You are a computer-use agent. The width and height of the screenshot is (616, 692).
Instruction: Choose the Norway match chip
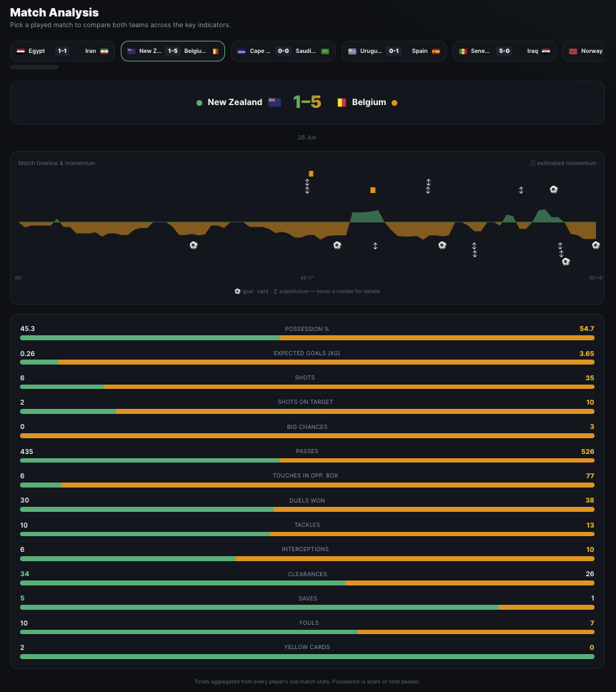tap(584, 51)
